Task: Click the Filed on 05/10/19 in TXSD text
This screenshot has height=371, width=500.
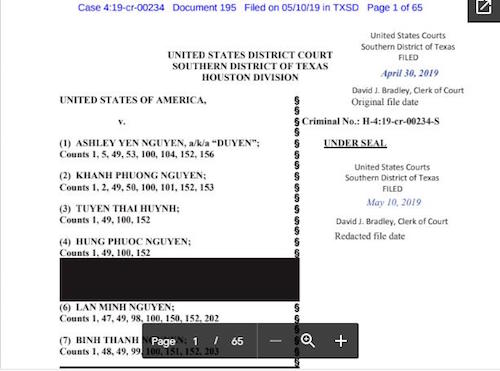Action: pyautogui.click(x=302, y=7)
